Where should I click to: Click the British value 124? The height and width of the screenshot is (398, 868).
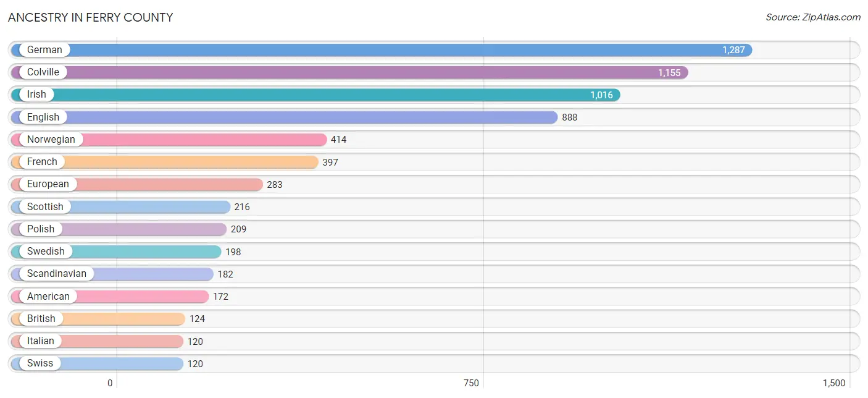[197, 319]
